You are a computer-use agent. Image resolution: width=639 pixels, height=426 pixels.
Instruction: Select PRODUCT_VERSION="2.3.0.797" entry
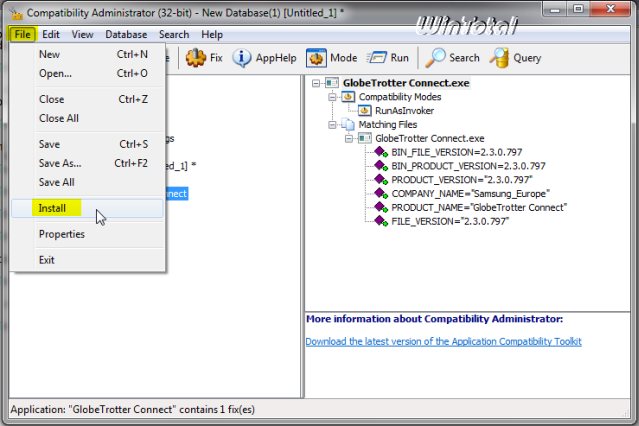(462, 180)
